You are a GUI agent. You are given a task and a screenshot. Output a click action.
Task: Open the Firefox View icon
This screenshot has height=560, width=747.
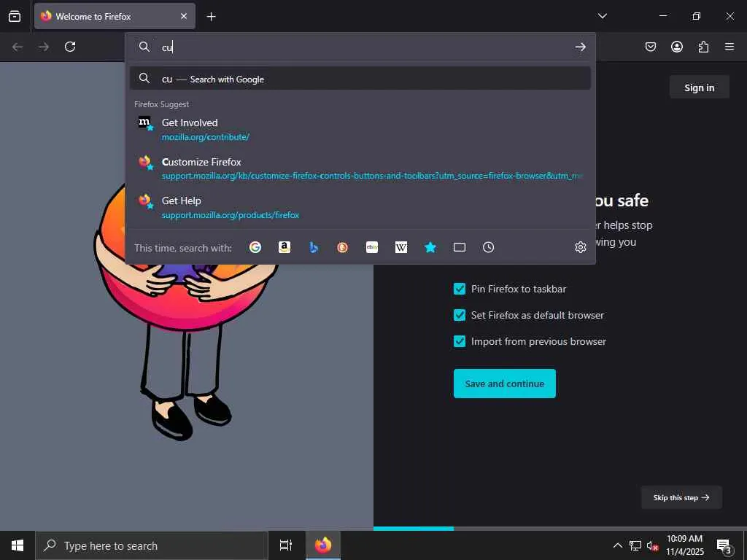15,16
